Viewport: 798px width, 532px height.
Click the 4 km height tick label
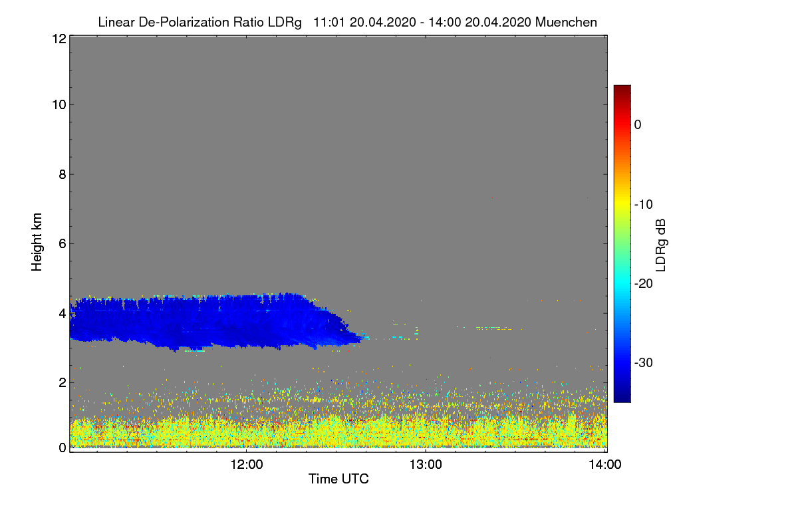coord(61,313)
